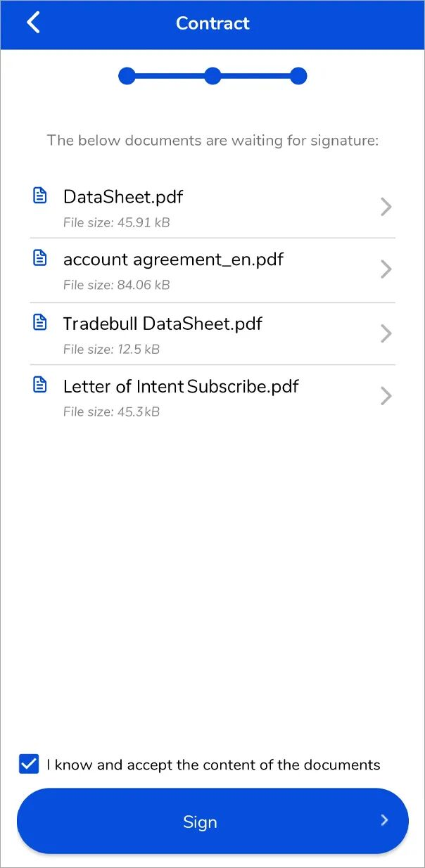Expand DataSheet.pdf with its right chevron
Image resolution: width=425 pixels, height=868 pixels.
(386, 207)
